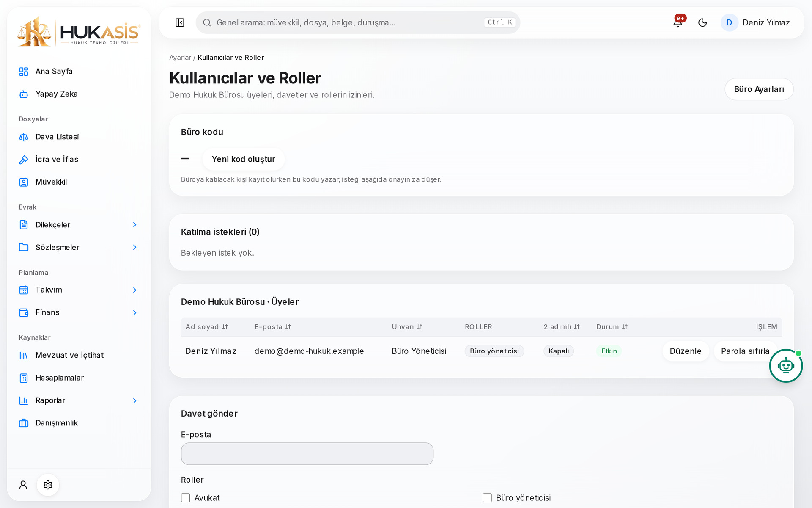Expand the Raporlar submenu chevron
Image resolution: width=812 pixels, height=508 pixels.
click(x=134, y=400)
